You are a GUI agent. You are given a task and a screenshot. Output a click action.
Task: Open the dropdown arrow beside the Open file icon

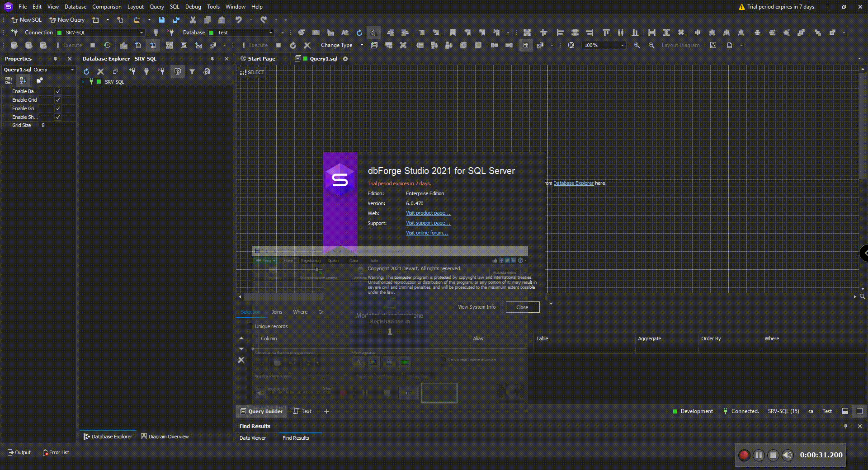tap(149, 20)
